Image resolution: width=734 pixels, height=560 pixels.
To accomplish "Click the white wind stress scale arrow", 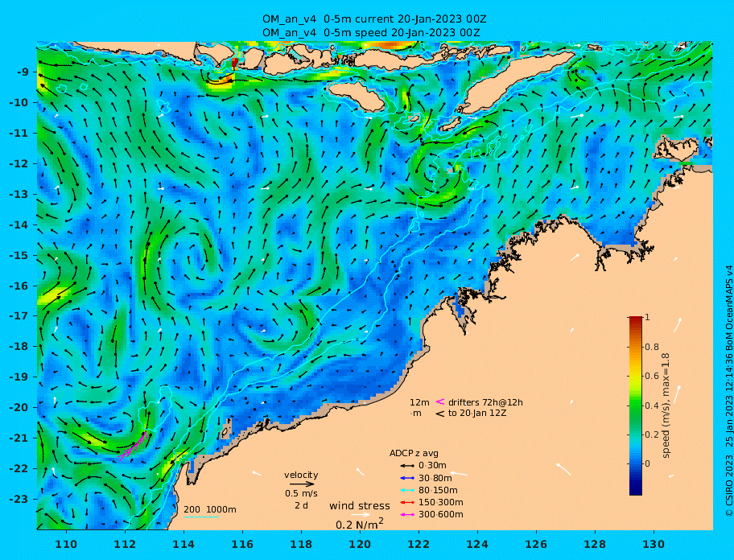I will 361,515.
